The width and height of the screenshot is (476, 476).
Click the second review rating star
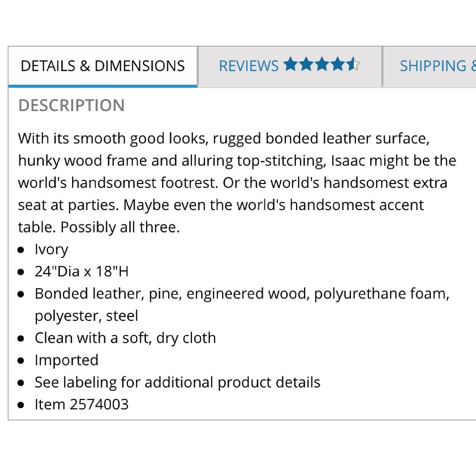(307, 64)
